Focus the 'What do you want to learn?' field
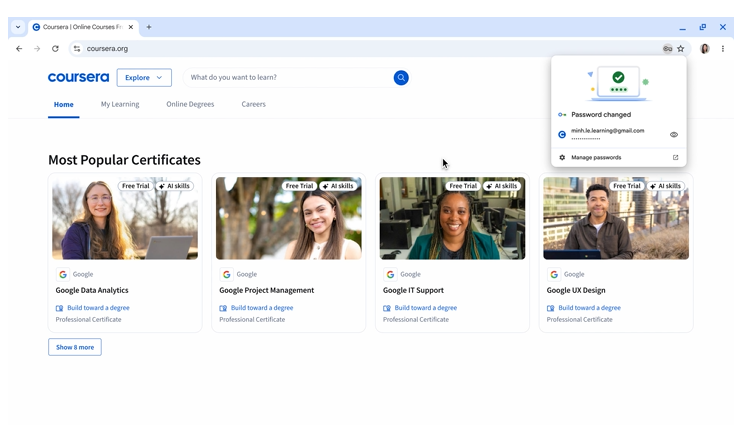Screen dimensions: 745x428 coord(288,77)
